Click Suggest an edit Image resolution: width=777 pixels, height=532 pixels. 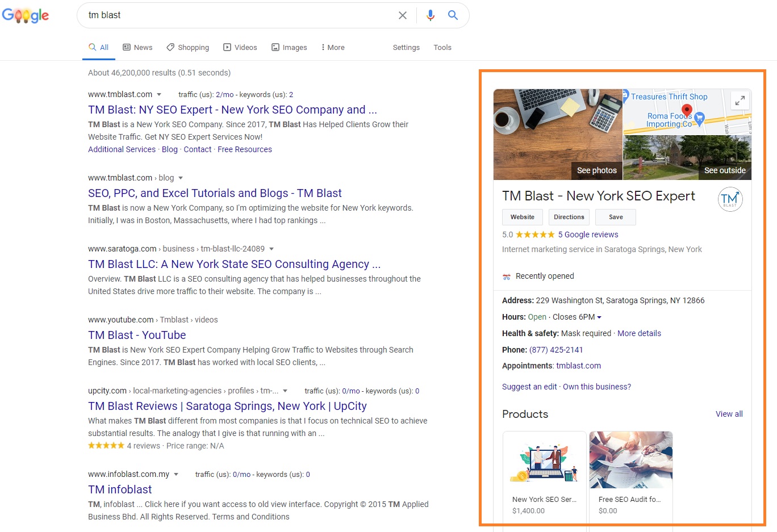click(x=529, y=387)
